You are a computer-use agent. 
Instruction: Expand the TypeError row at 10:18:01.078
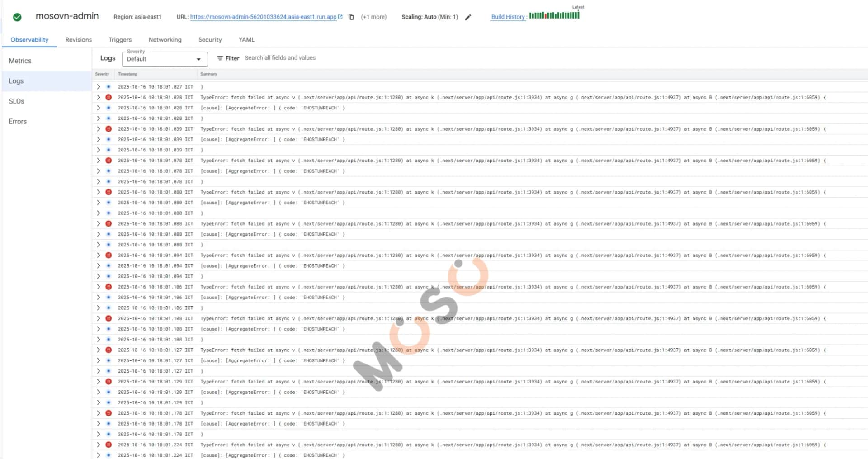pyautogui.click(x=98, y=161)
